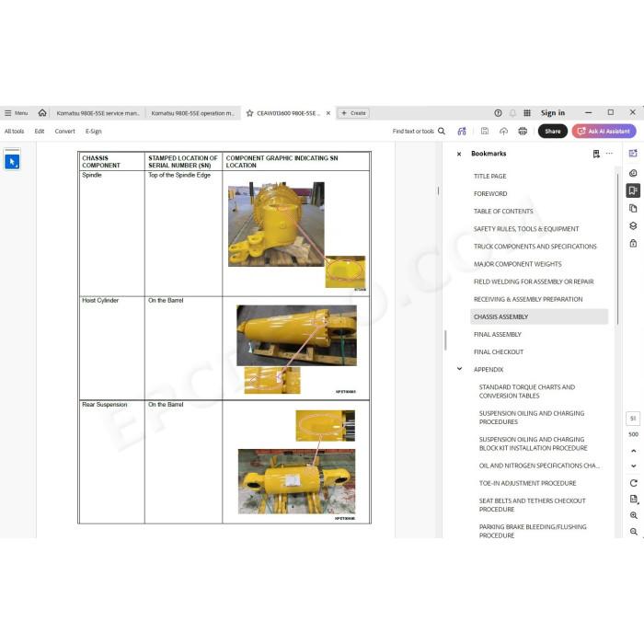Rotate the page view icon
This screenshot has height=644, width=644.
click(633, 483)
